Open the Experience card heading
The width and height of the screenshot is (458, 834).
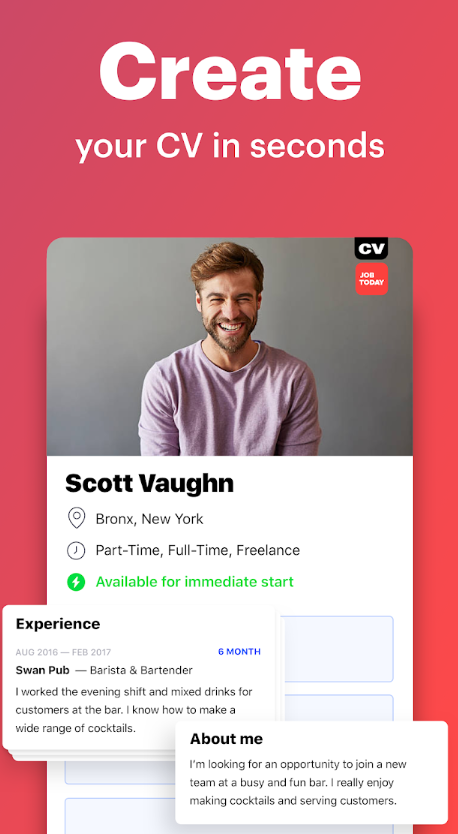[58, 624]
